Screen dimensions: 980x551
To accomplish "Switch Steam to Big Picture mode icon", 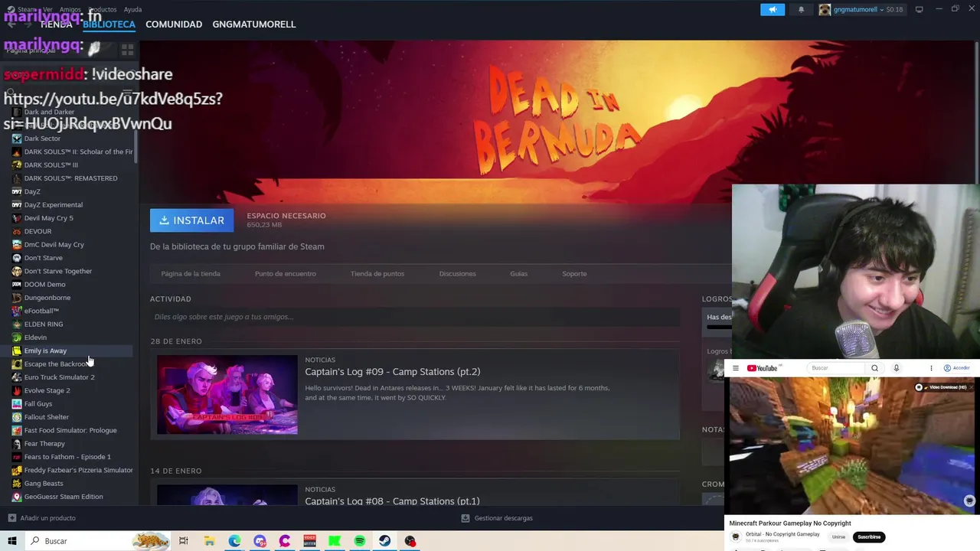I will (920, 9).
